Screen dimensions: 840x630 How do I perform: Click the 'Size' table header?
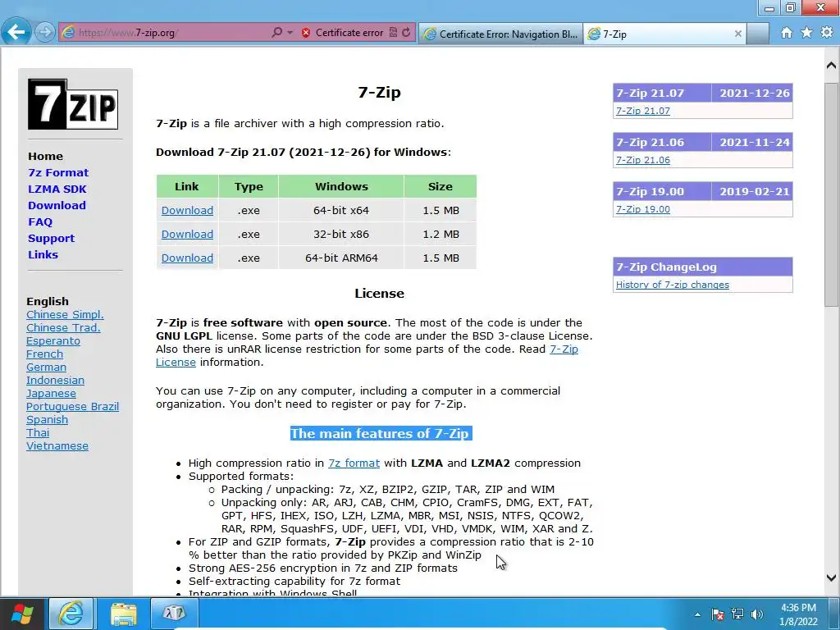coord(441,186)
